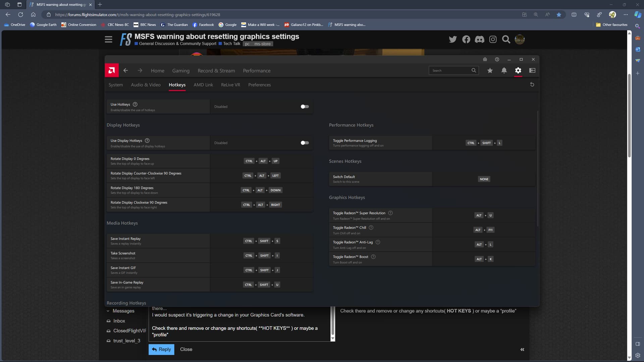Open AMD settings gear icon
This screenshot has width=644, height=362.
pos(518,70)
